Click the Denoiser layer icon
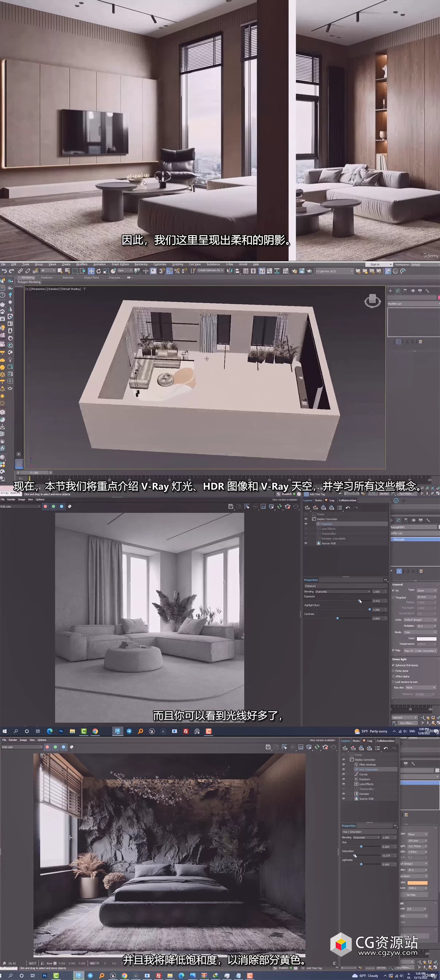Viewport: 440px width, 980px height. (x=356, y=794)
